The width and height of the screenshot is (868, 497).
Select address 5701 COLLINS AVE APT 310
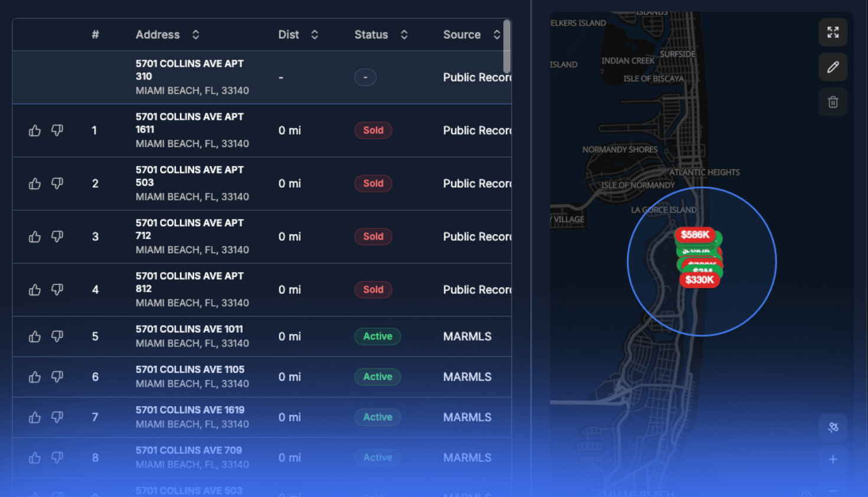click(x=190, y=70)
